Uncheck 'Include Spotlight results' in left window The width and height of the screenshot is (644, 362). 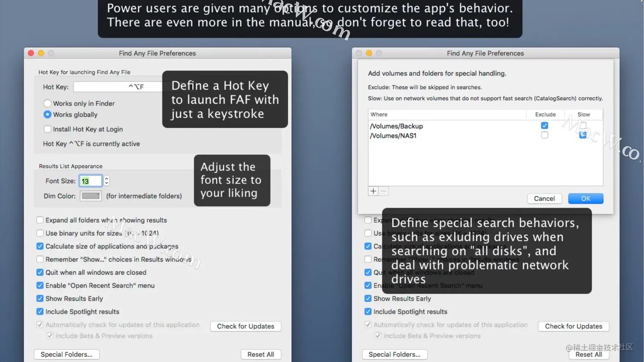(x=40, y=312)
